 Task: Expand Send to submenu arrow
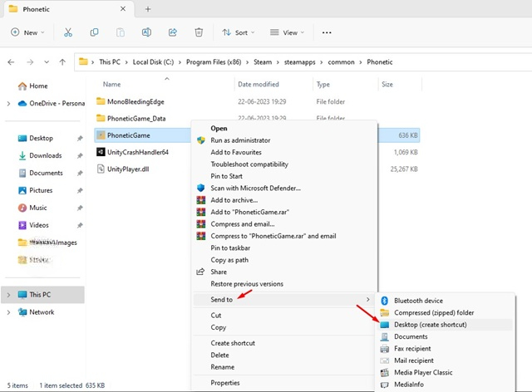[x=367, y=300]
